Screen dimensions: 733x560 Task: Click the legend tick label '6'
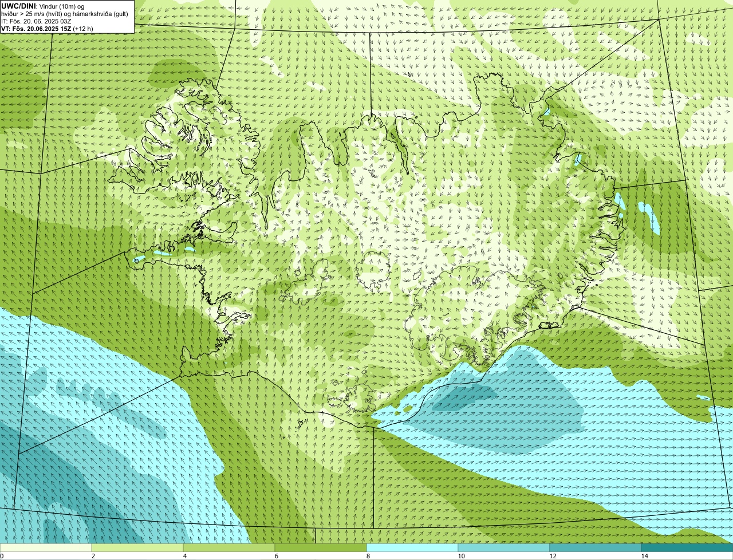point(277,556)
